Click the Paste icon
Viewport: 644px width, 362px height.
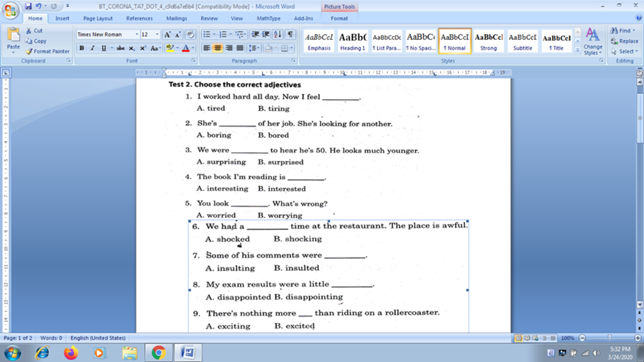point(13,35)
